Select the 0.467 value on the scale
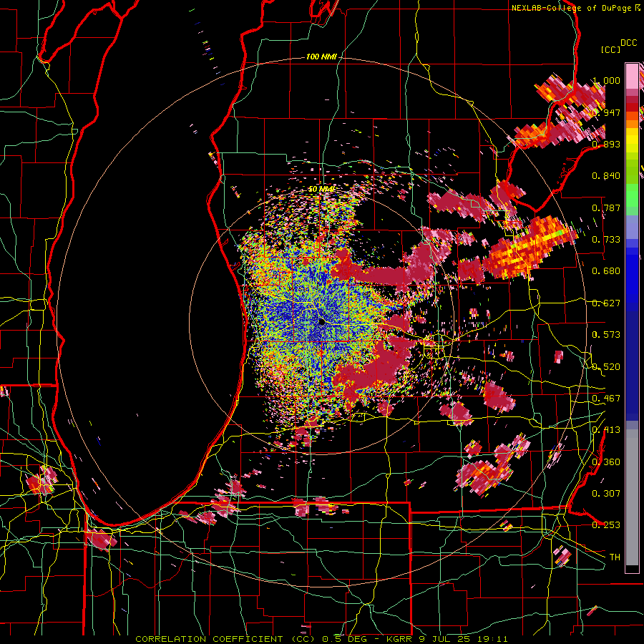644x644 pixels. click(x=606, y=399)
